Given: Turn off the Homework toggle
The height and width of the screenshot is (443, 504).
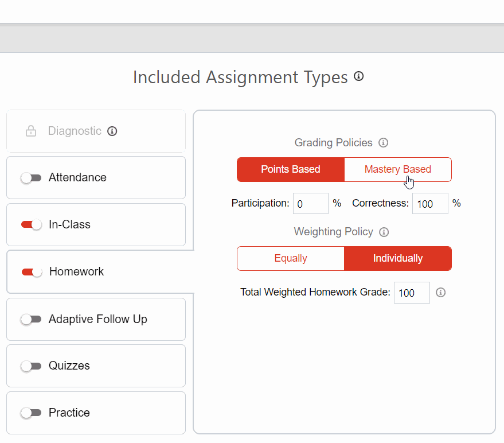Looking at the screenshot, I should [31, 271].
